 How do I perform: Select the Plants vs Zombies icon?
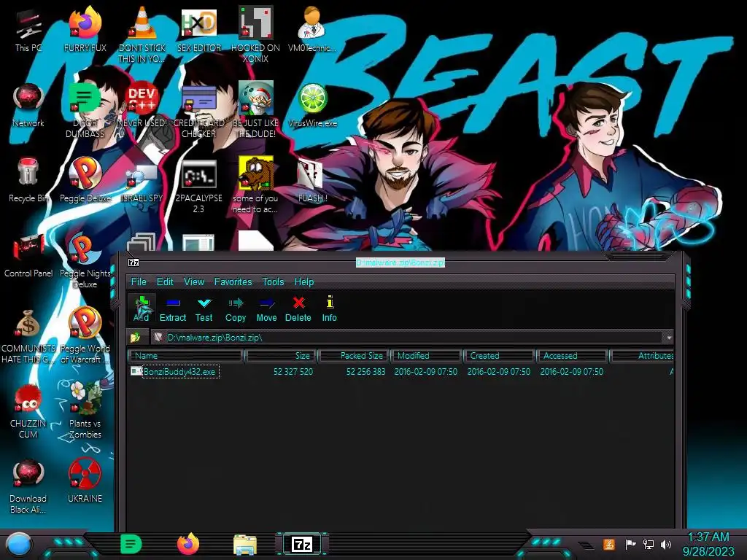tap(85, 410)
